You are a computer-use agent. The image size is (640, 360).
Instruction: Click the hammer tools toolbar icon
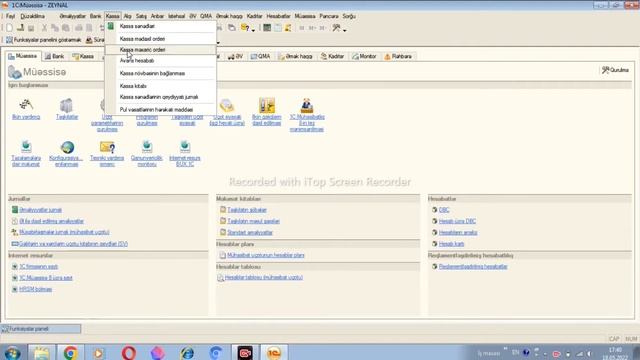[x=336, y=28]
